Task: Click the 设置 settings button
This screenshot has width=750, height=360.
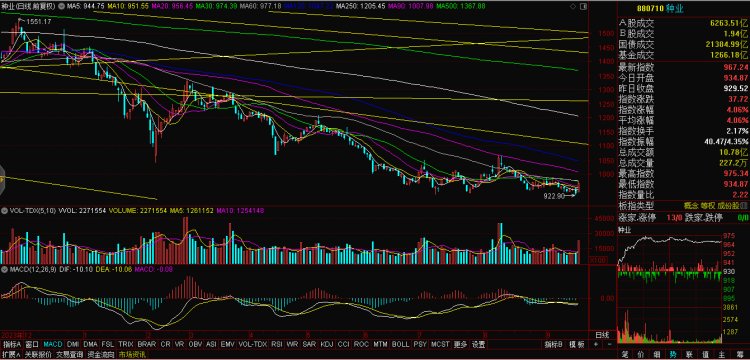Action: click(x=478, y=344)
